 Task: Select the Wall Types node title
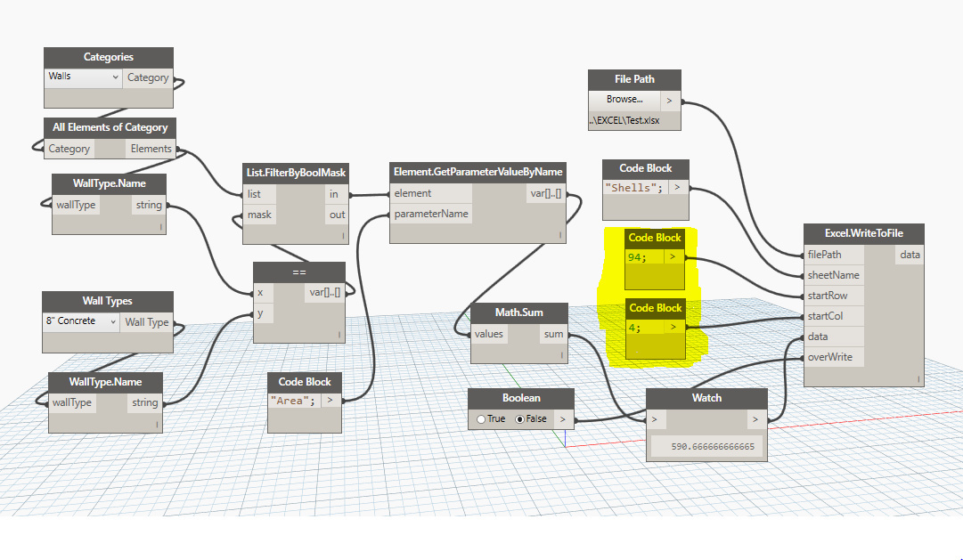[x=108, y=301]
